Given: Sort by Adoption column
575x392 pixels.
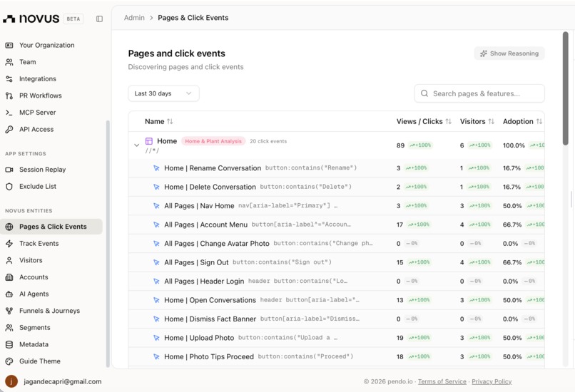Looking at the screenshot, I should click(539, 121).
